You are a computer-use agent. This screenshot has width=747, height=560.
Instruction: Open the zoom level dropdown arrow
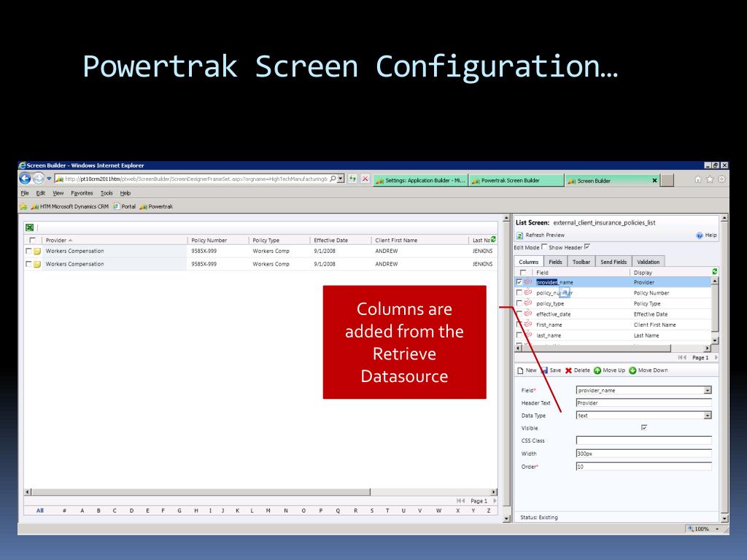(717, 529)
